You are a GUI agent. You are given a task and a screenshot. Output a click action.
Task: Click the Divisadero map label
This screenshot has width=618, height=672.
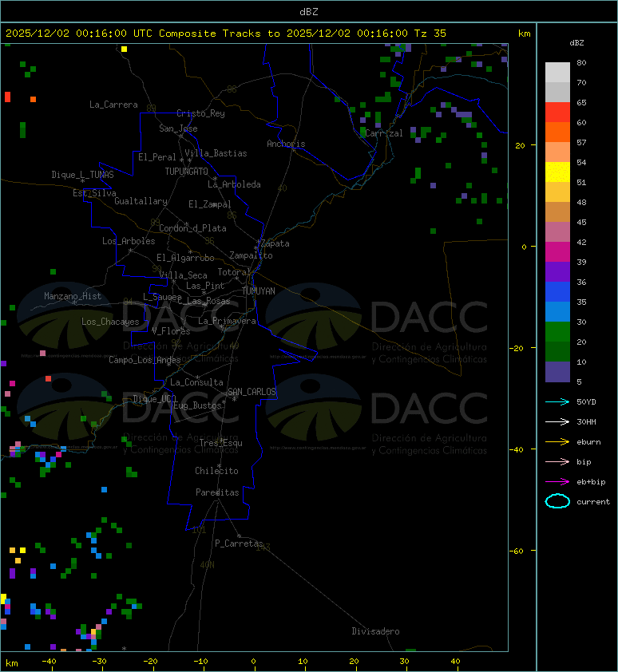pyautogui.click(x=375, y=631)
